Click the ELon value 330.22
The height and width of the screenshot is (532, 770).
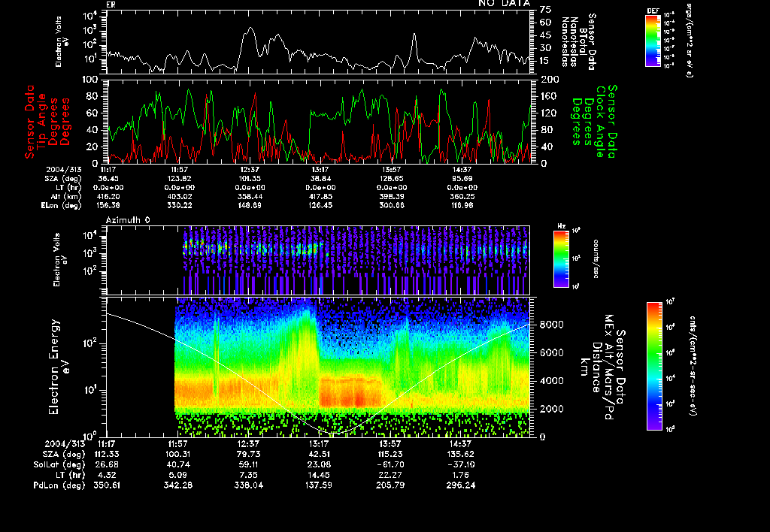coord(179,206)
